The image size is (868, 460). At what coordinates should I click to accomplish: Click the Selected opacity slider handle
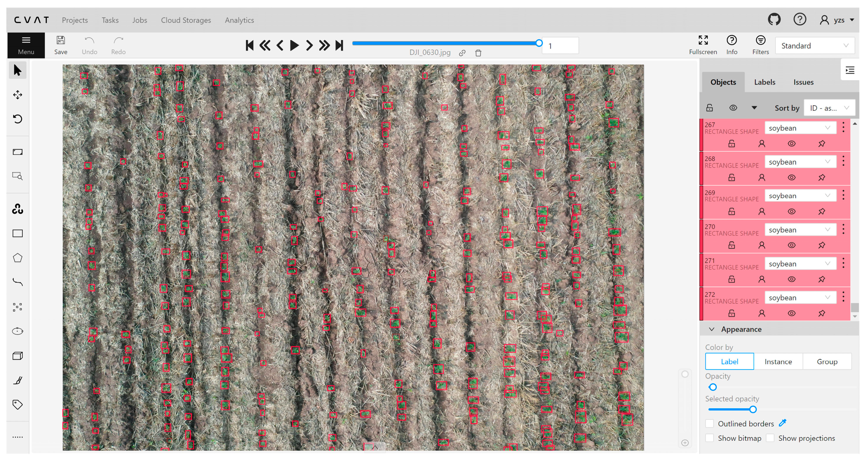coord(753,409)
